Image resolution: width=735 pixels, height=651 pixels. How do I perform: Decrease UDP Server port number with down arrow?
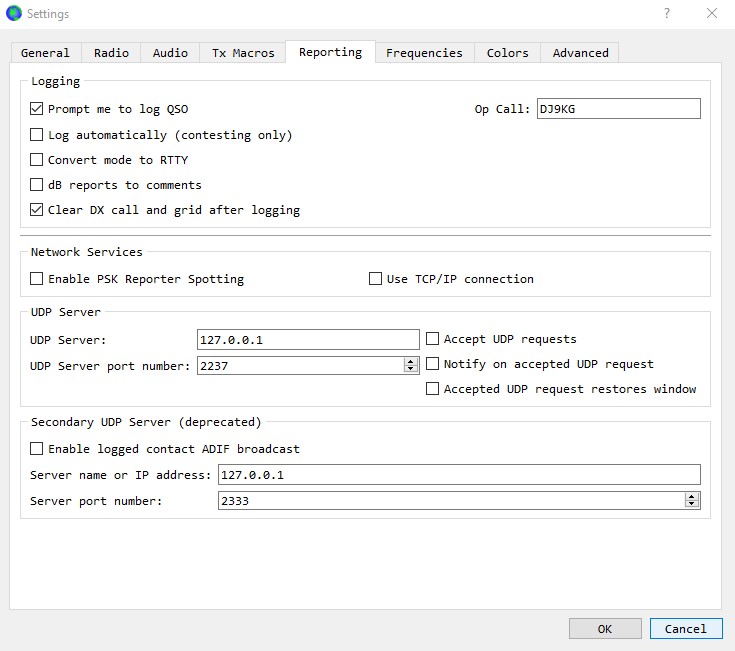tap(411, 369)
